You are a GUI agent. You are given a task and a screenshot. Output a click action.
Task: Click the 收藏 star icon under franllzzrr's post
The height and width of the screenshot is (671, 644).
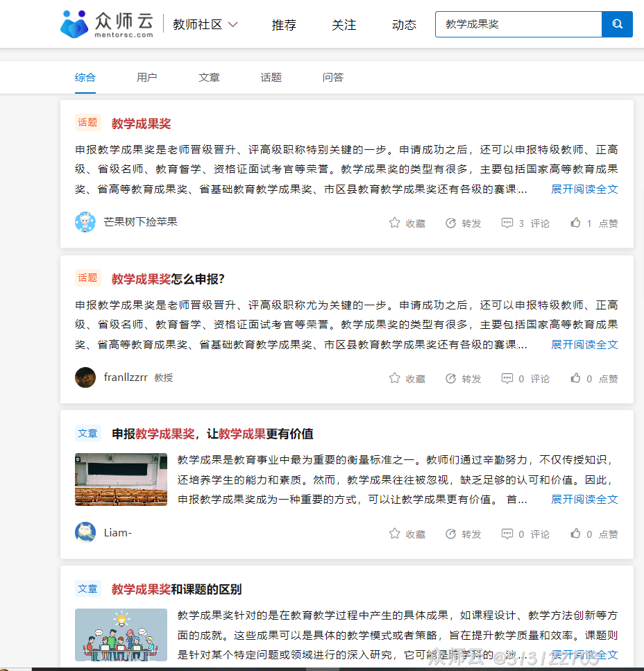pos(394,378)
